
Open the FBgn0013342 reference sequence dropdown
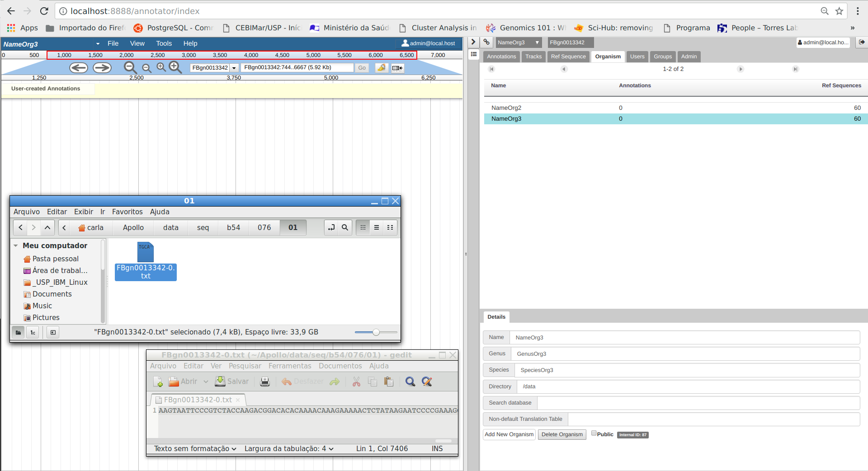(x=234, y=67)
